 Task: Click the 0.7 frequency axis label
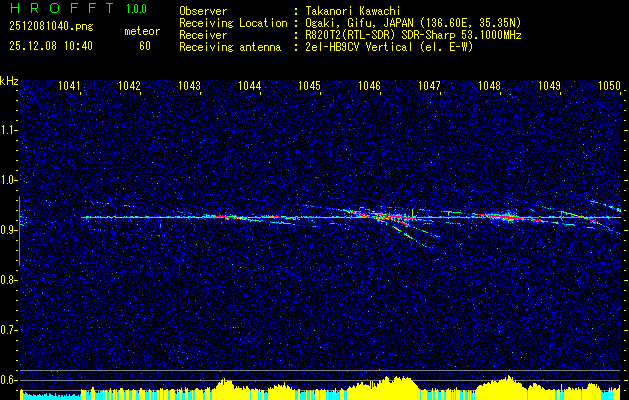[8, 330]
